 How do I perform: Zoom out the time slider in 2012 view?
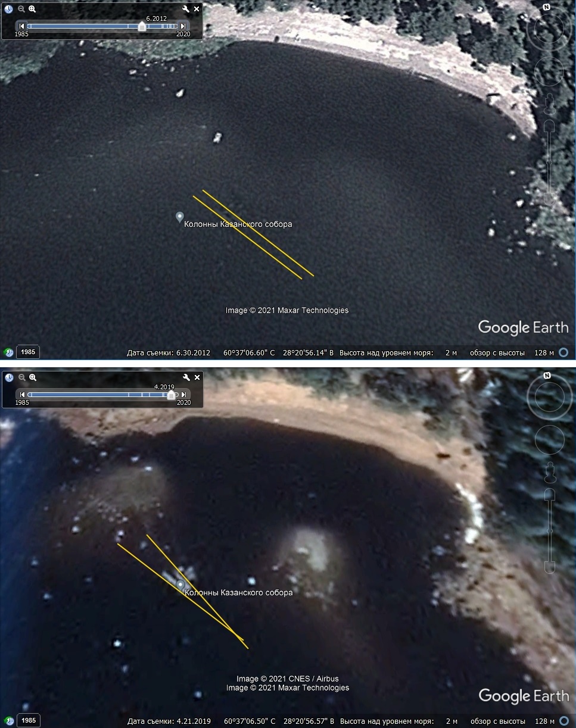click(21, 9)
